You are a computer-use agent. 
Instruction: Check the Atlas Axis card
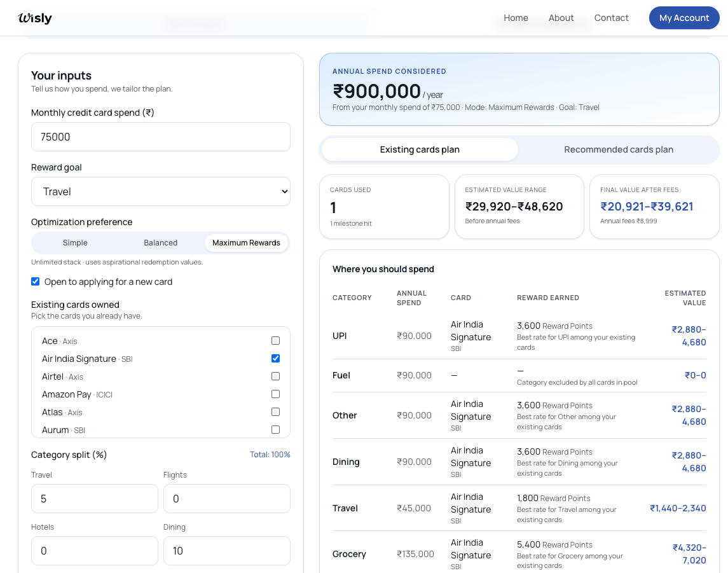click(275, 412)
